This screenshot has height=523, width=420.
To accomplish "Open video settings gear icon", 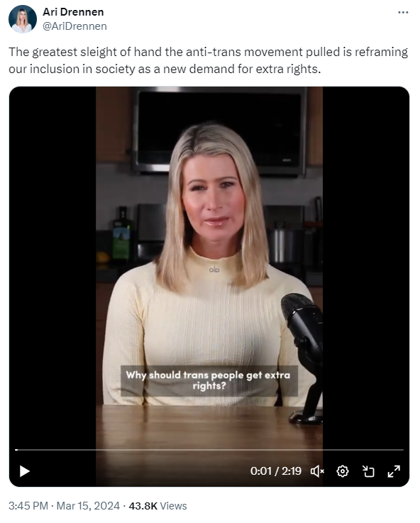I will click(x=343, y=471).
